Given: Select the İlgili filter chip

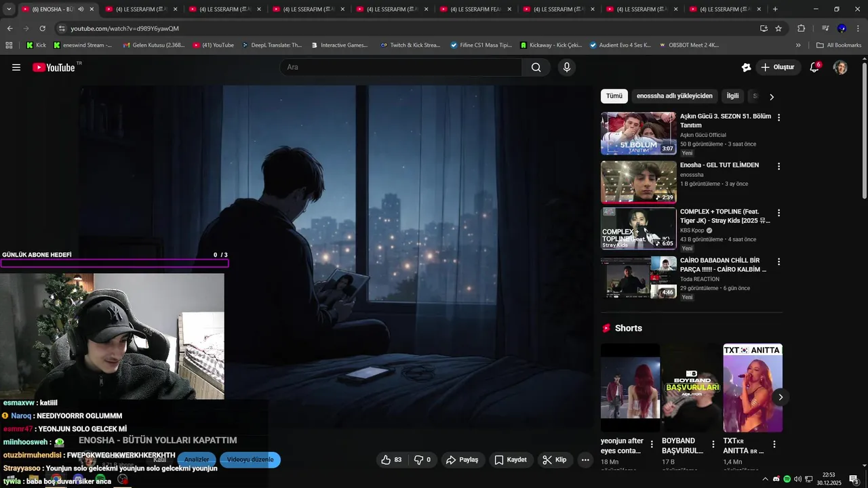Looking at the screenshot, I should click(733, 96).
